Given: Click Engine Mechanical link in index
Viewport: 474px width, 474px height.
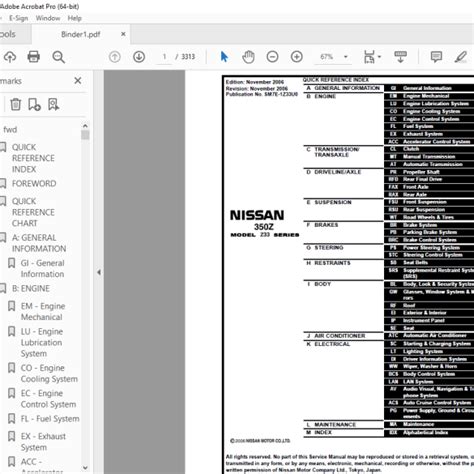Looking at the screenshot, I should click(x=426, y=96).
